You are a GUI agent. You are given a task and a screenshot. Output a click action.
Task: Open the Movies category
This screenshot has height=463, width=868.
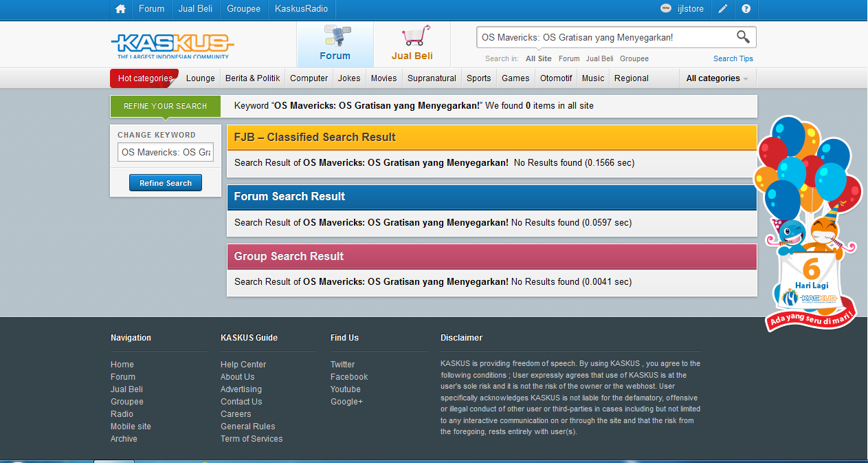pyautogui.click(x=383, y=78)
